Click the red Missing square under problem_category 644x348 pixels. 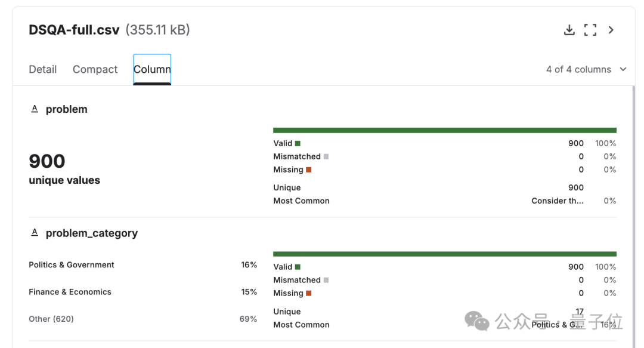(309, 293)
